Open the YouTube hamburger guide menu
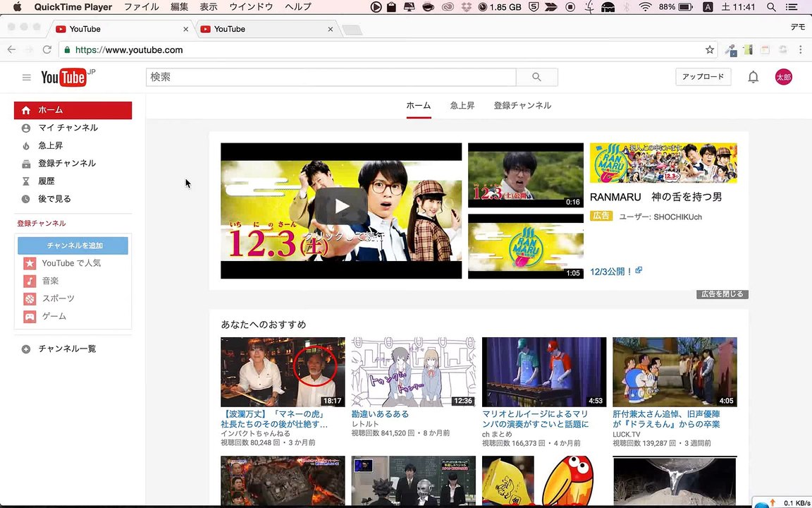The width and height of the screenshot is (812, 508). [x=26, y=77]
